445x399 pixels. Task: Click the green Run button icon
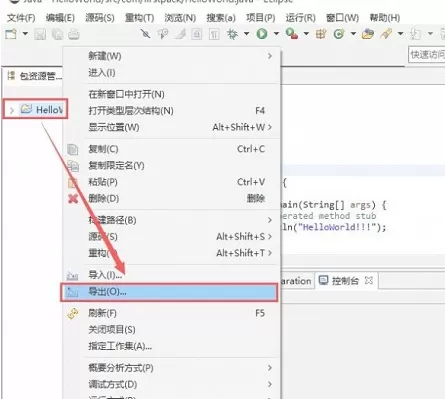262,34
